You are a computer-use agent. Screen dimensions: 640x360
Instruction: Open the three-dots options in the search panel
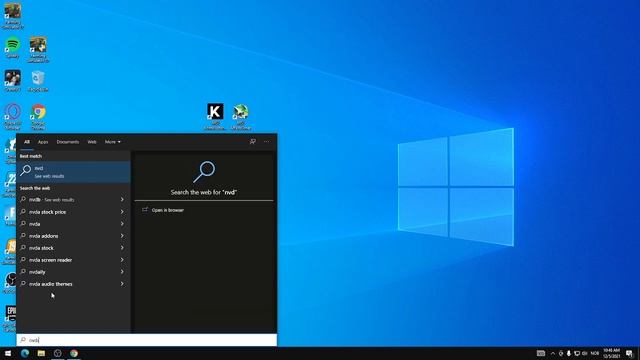(267, 142)
